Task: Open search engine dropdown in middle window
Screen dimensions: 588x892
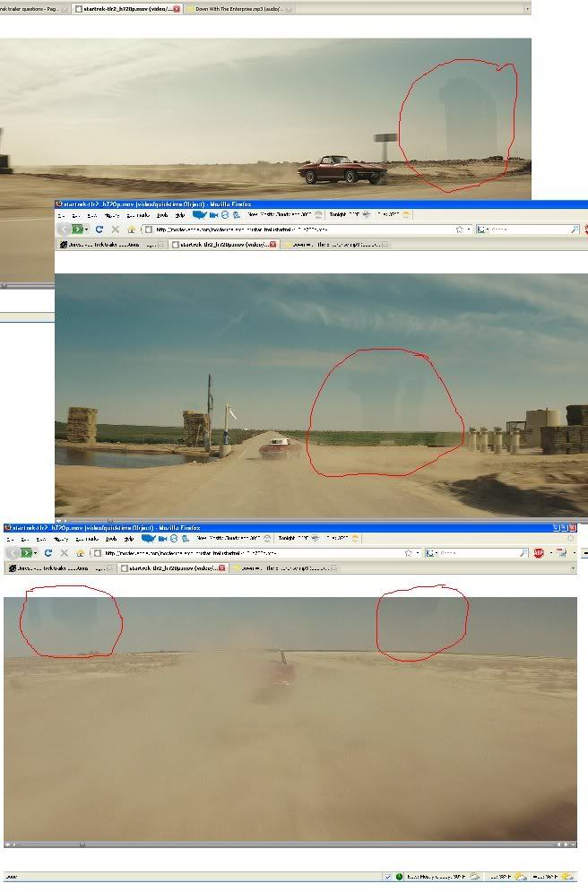Action: click(488, 229)
